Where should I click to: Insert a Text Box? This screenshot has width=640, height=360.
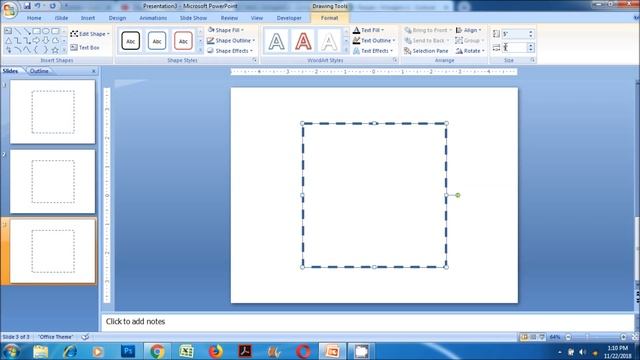[85, 48]
